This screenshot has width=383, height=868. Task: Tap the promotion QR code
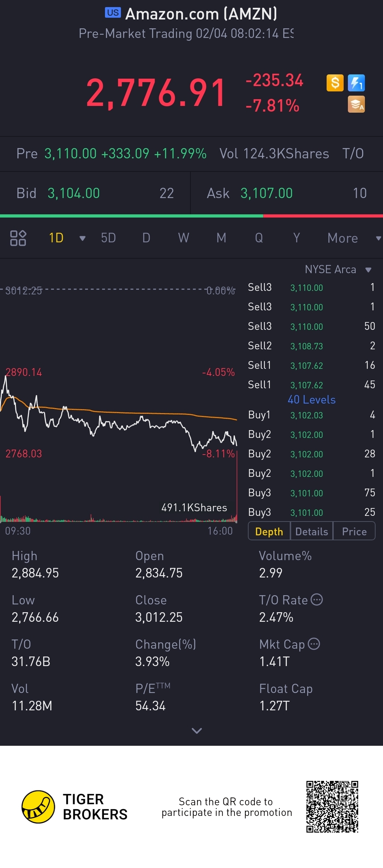332,807
